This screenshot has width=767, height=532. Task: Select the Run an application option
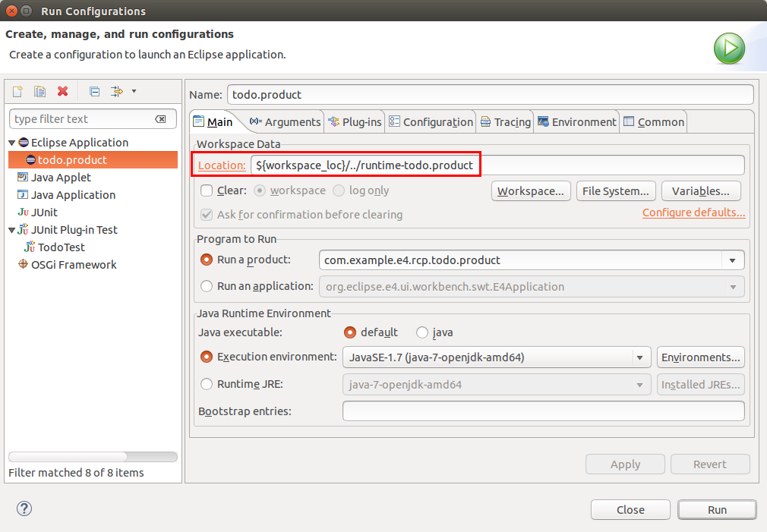(205, 286)
